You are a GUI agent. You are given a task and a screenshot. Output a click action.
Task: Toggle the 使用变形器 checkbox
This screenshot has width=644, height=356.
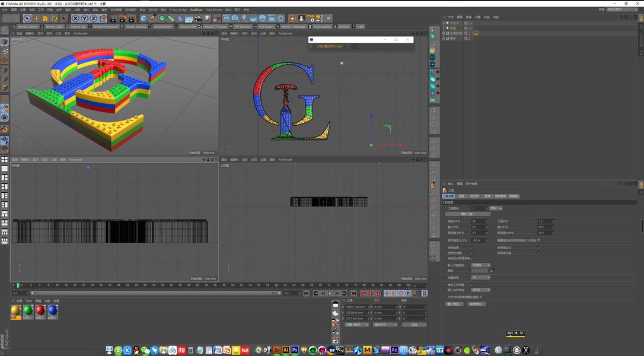click(x=538, y=253)
